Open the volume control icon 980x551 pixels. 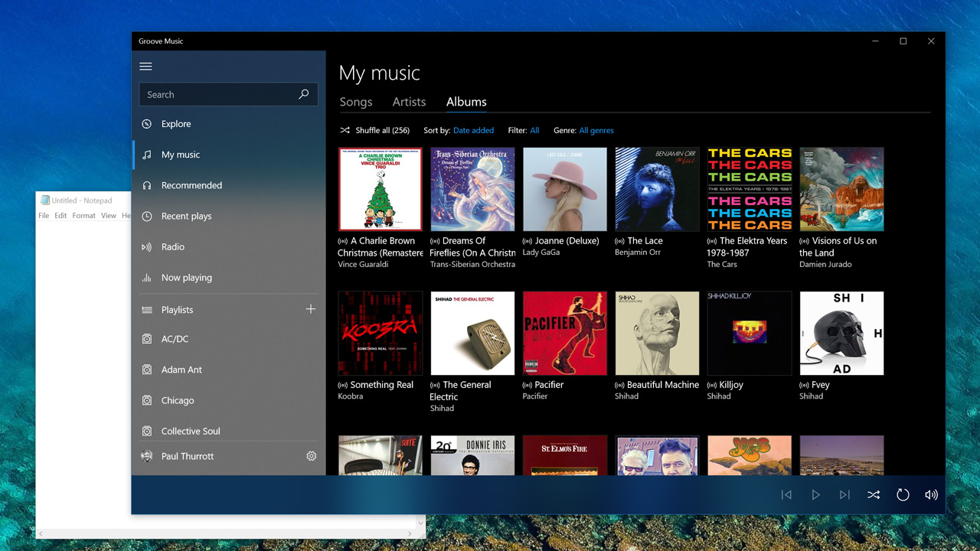click(931, 494)
